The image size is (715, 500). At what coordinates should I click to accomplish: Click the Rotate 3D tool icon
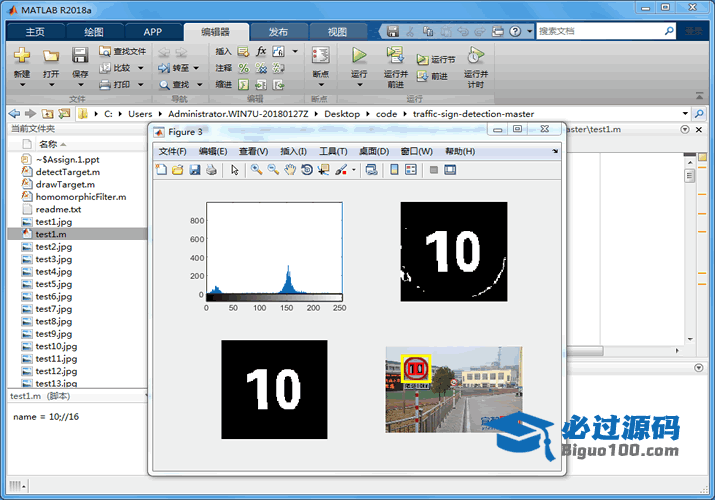click(307, 170)
